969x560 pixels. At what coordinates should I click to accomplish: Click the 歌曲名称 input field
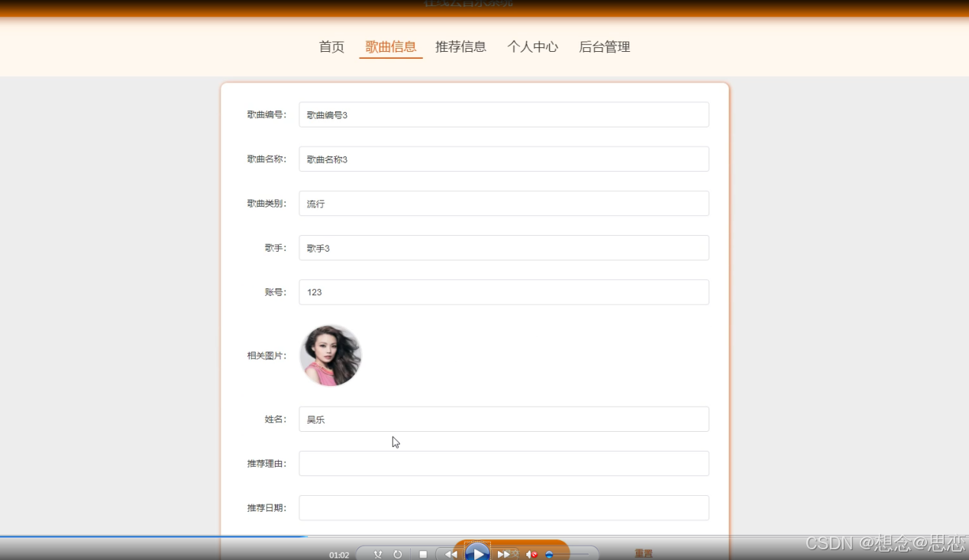pos(504,159)
